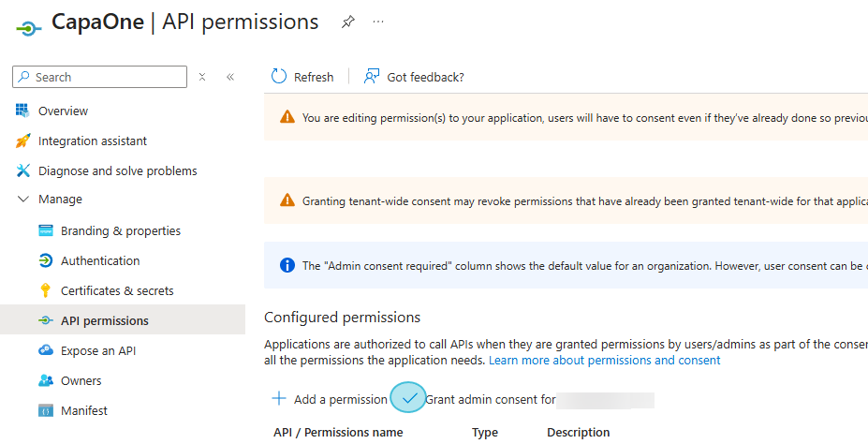Click the Overview grid icon
Screen dimensions: 868x444
click(x=22, y=111)
